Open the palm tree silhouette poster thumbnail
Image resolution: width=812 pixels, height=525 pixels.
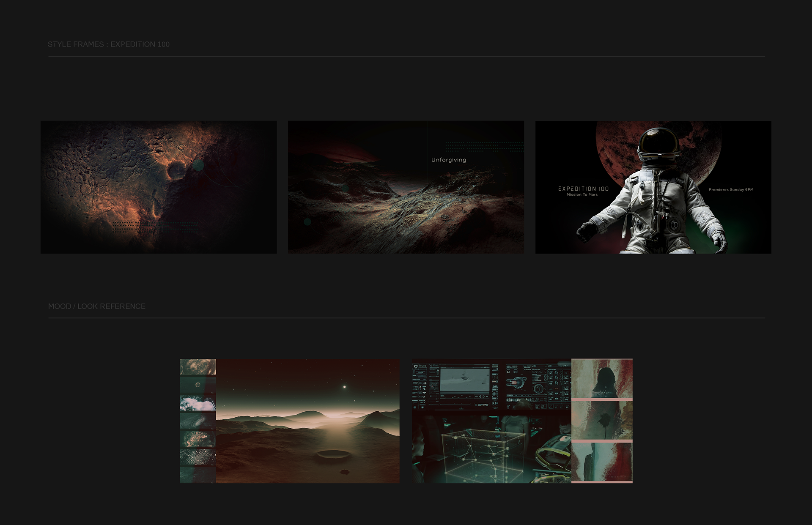(x=602, y=421)
